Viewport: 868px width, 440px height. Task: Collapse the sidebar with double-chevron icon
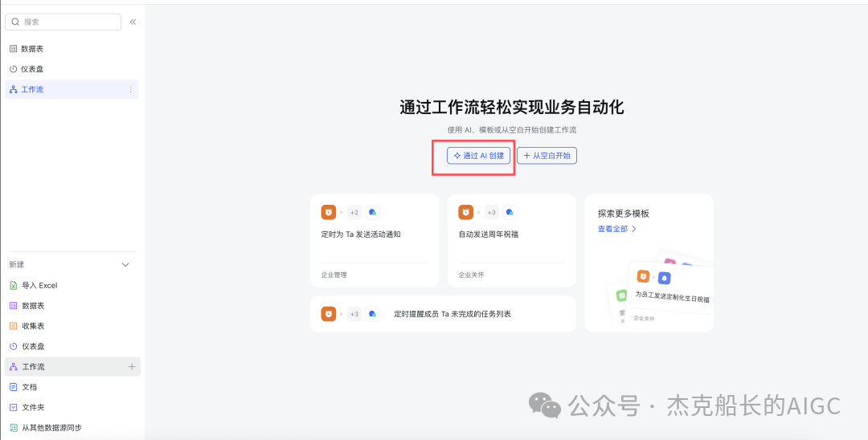coord(133,22)
